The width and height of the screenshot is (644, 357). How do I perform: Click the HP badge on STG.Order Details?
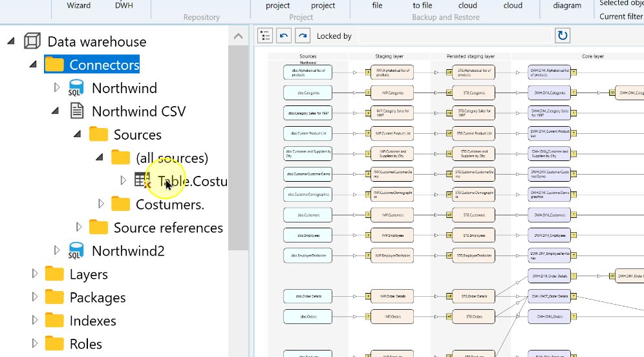(x=449, y=296)
